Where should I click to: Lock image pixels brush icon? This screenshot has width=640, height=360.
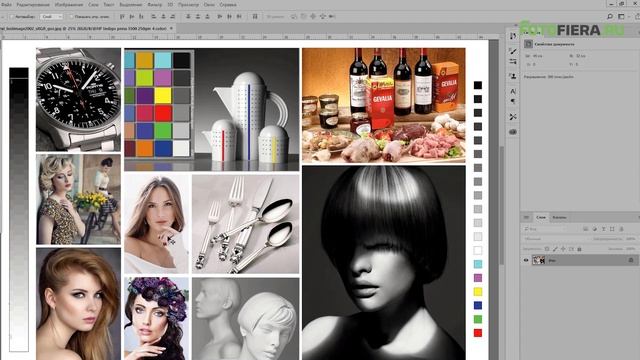coord(555,249)
